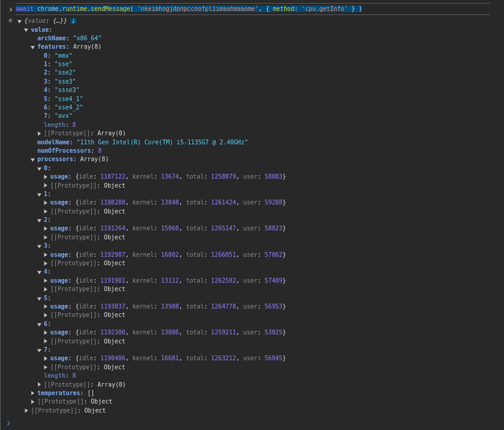Expand [[Prototype]] Object under processor 2

pos(46,237)
